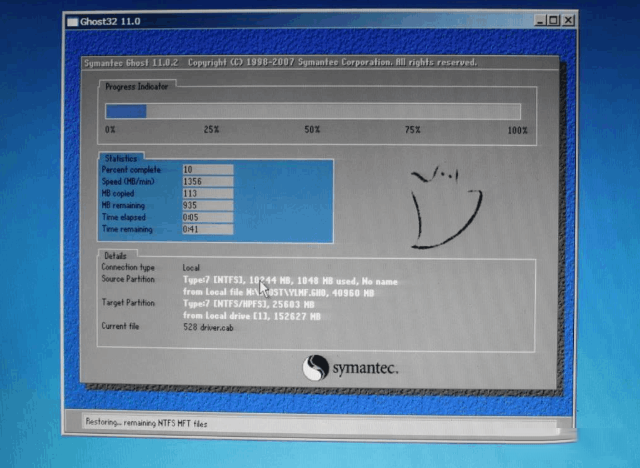Click the Restoring remaining NTFS MFT status text

146,423
